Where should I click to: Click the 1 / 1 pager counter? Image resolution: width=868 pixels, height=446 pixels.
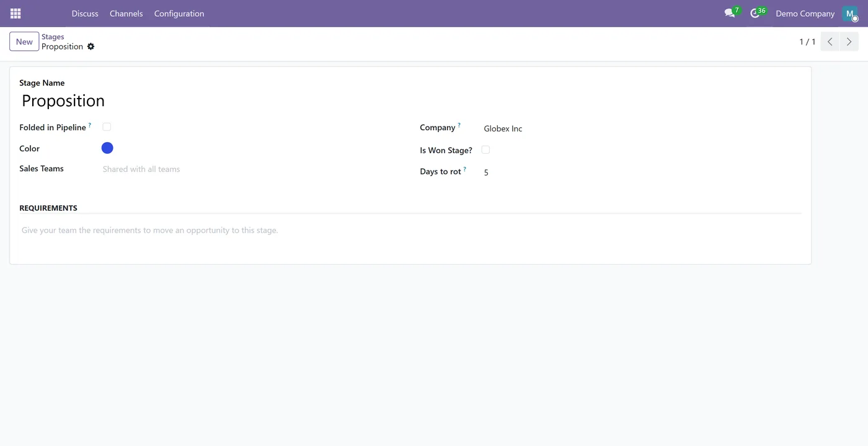click(x=807, y=42)
